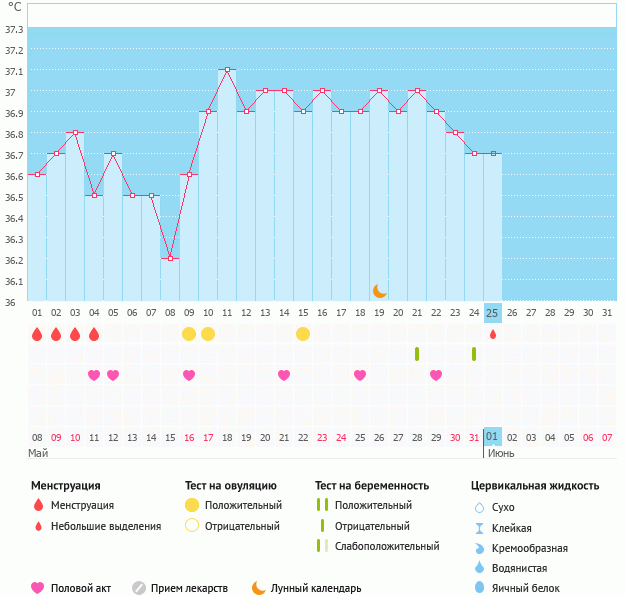This screenshot has width=626, height=595.
Task: Click the pink heart 'Половой акт' legend icon
Action: tap(38, 588)
